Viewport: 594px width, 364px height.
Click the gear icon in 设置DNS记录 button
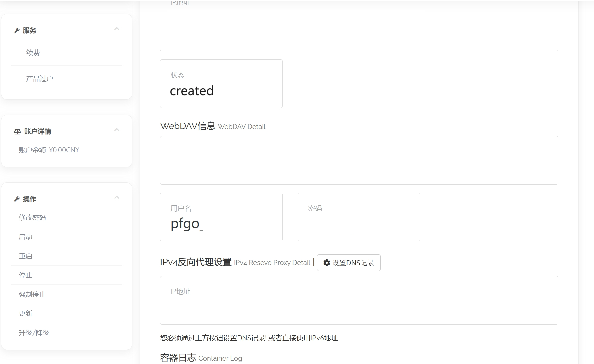point(327,263)
